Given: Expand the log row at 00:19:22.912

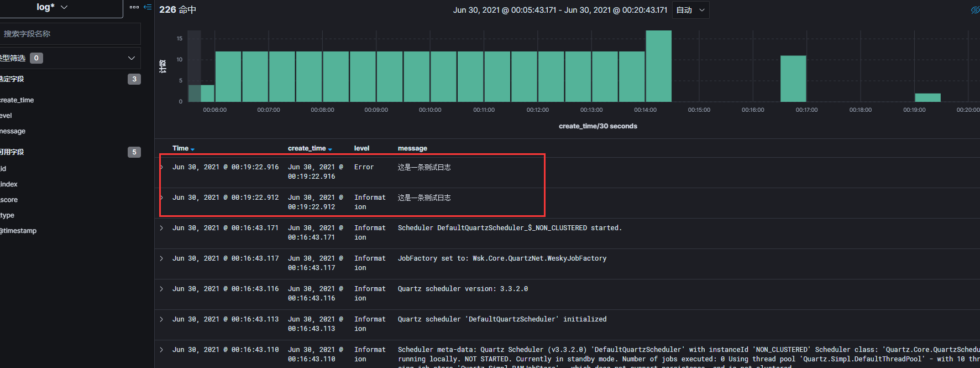Looking at the screenshot, I should (x=161, y=198).
